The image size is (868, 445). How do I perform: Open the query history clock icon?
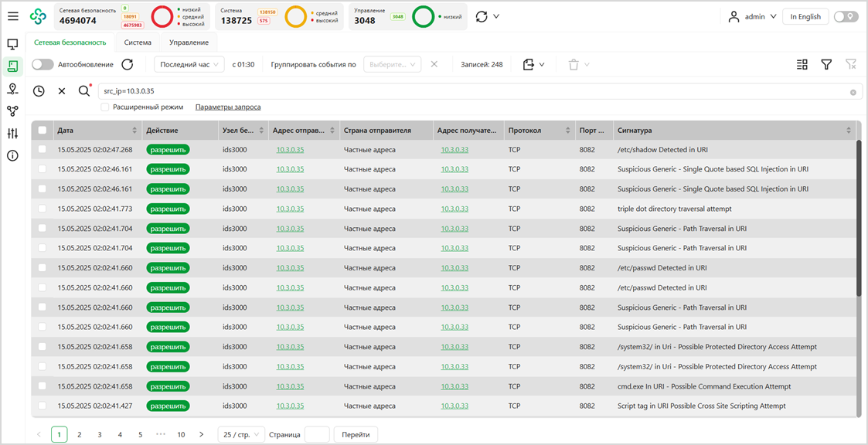39,91
